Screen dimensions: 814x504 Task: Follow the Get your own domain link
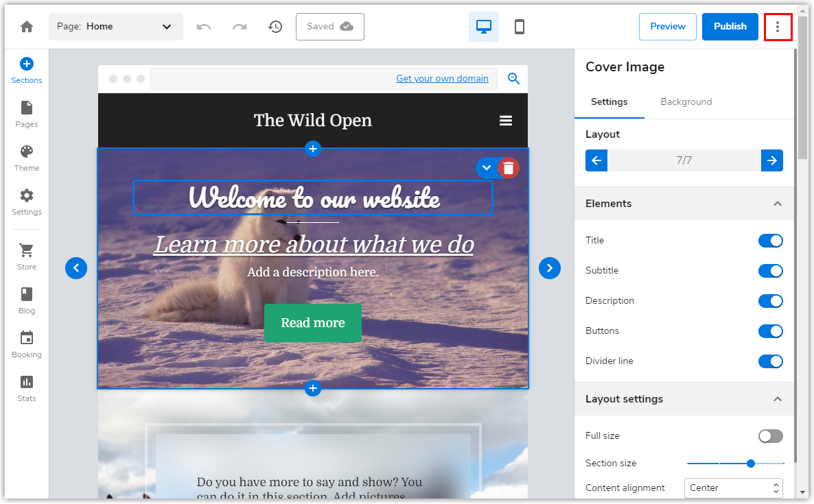coord(442,78)
